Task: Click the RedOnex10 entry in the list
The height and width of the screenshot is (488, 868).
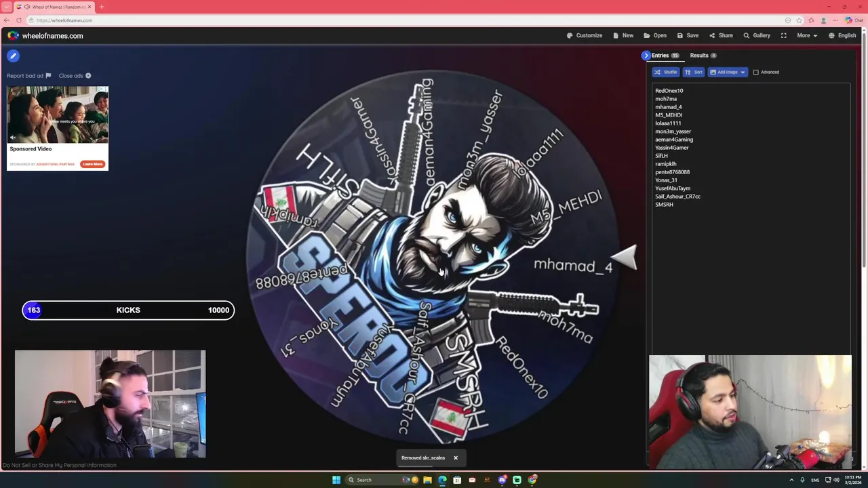Action: coord(669,91)
